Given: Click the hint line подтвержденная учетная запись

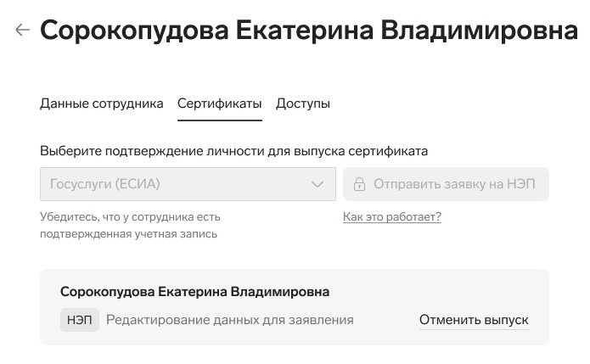Looking at the screenshot, I should 129,234.
